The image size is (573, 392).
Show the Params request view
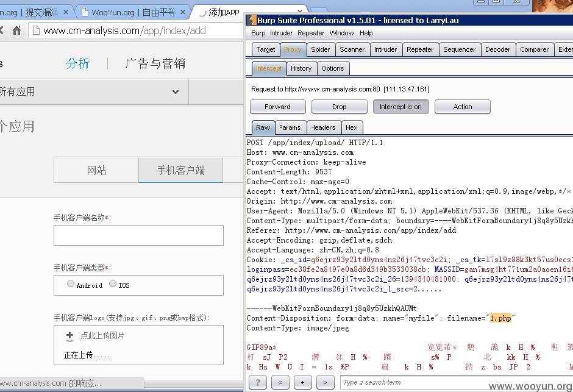(x=291, y=127)
